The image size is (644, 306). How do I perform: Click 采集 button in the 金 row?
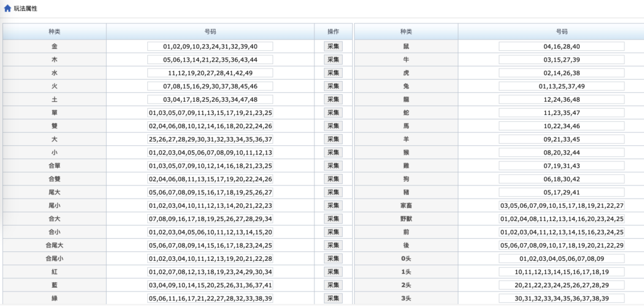(333, 46)
